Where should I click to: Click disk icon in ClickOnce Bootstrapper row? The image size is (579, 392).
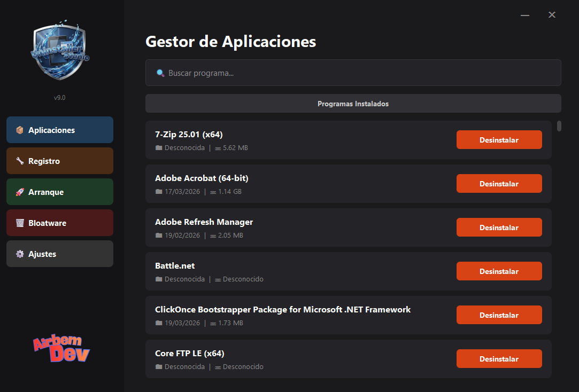[213, 324]
